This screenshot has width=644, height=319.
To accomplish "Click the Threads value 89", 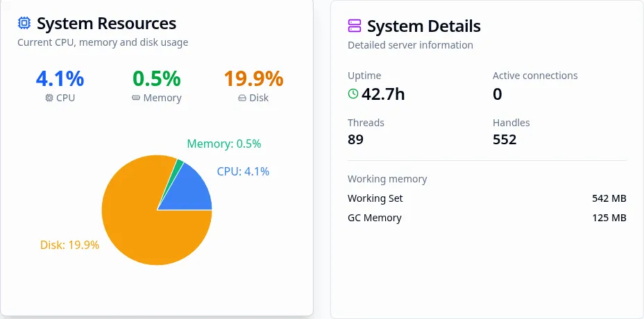I will pos(356,139).
